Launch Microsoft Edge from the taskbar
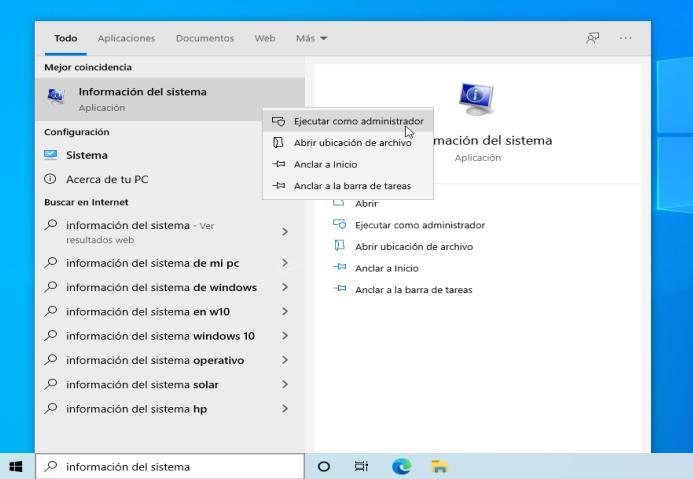693x479 pixels. click(401, 466)
